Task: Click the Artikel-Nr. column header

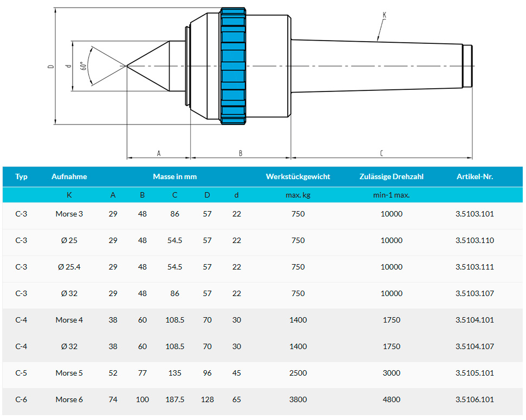Action: pyautogui.click(x=475, y=176)
